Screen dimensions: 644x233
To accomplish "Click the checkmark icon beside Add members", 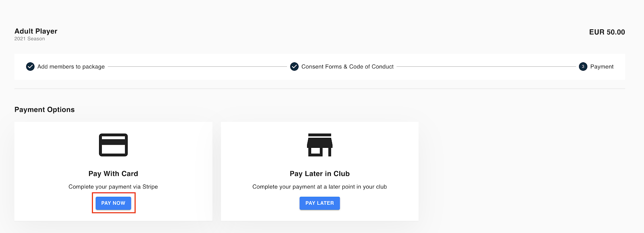I will pyautogui.click(x=30, y=67).
